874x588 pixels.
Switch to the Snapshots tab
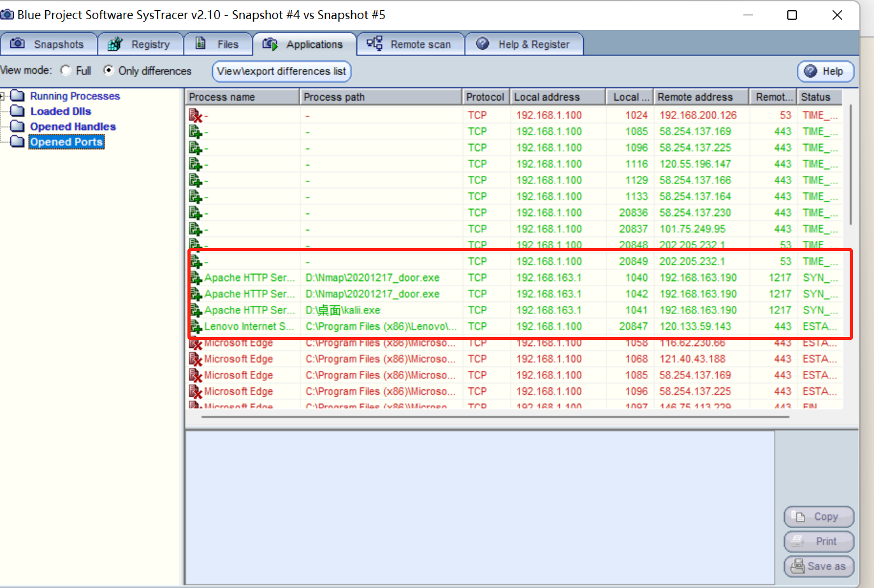[x=48, y=44]
